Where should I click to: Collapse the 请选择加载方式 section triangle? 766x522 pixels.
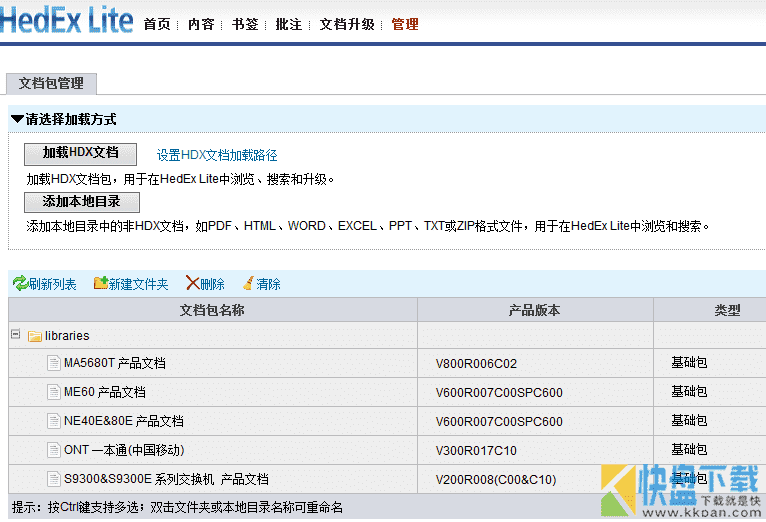click(17, 119)
